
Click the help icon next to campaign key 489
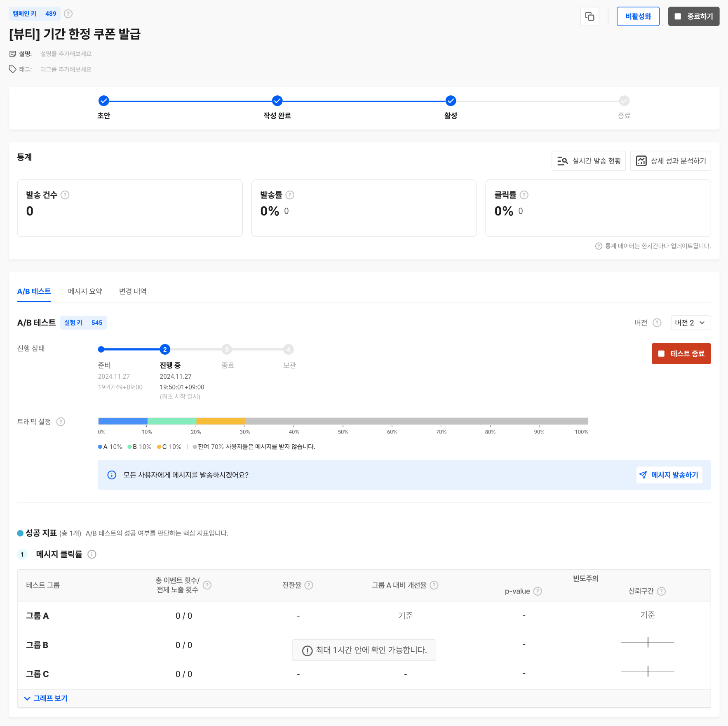click(x=68, y=14)
